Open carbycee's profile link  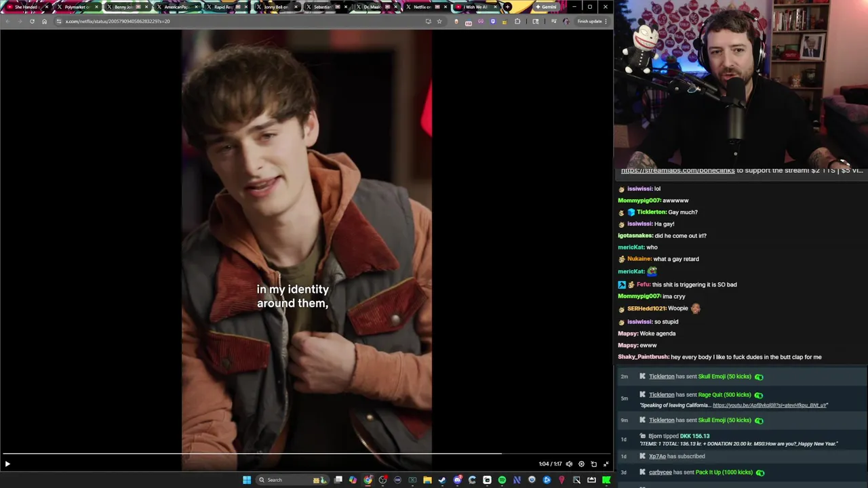click(661, 472)
